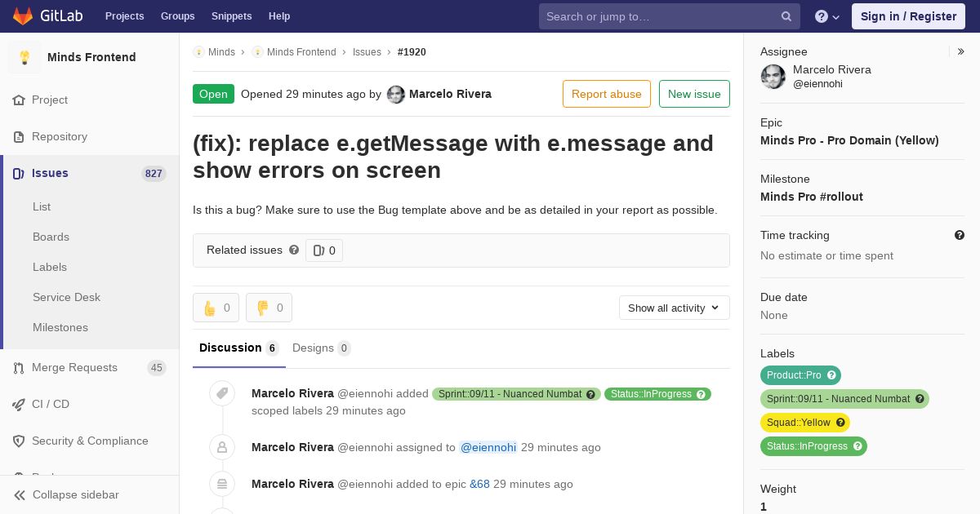980x514 pixels.
Task: Click the Project home icon
Action: [19, 100]
